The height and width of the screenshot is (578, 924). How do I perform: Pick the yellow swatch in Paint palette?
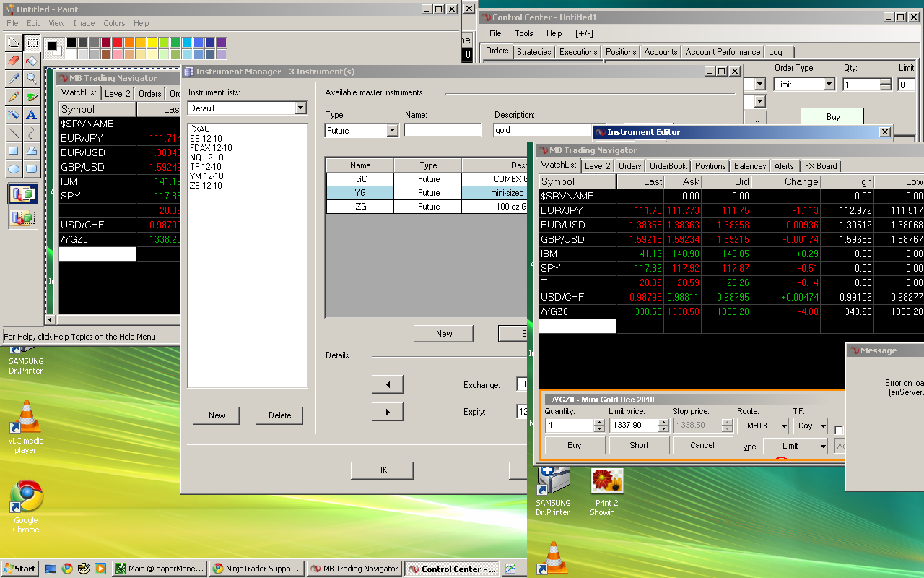[152, 43]
